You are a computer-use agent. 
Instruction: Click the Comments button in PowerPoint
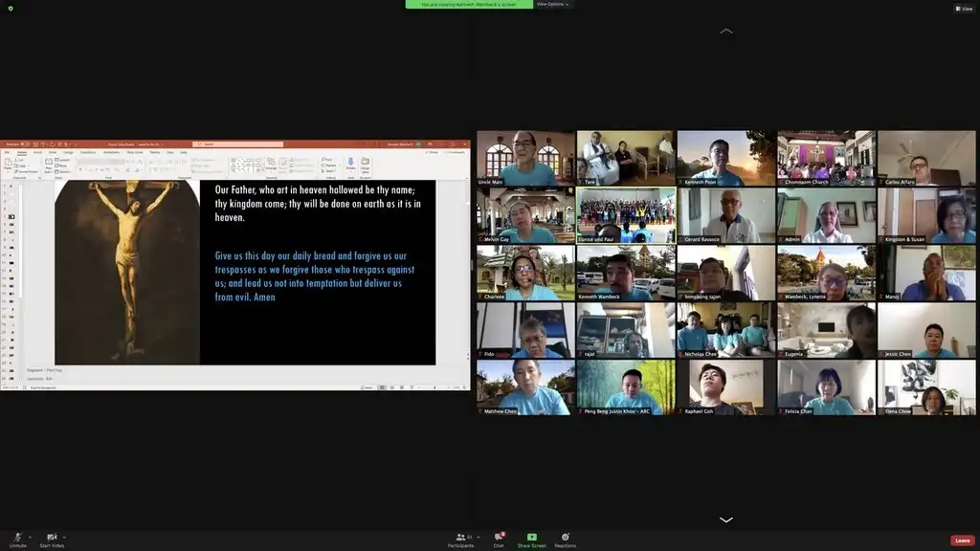[455, 152]
